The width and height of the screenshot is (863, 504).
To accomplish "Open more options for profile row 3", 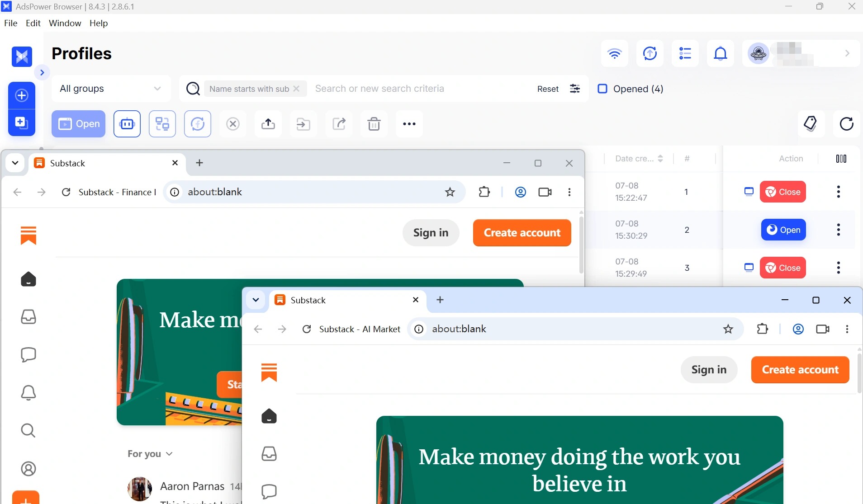I will (839, 268).
